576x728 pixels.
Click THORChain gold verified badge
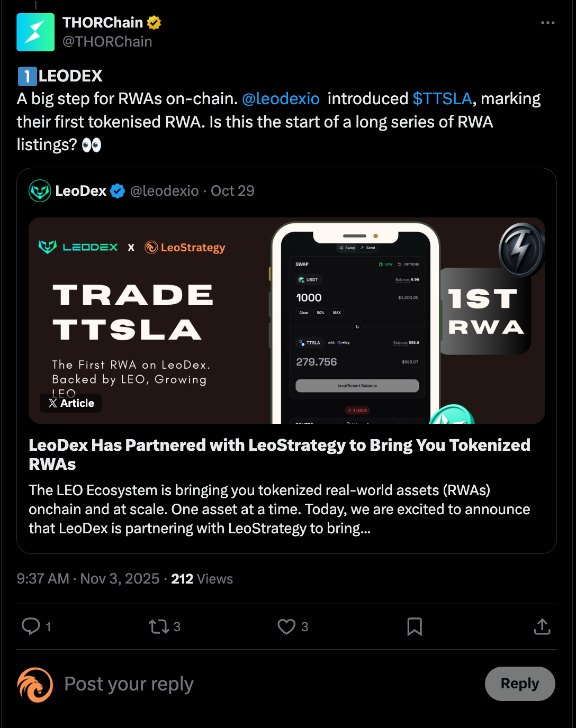[x=154, y=23]
